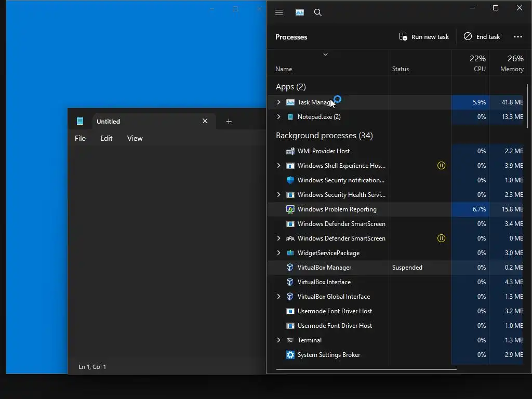Screen dimensions: 532x399
Task: Click the Task Manager app row icon
Action: (290, 102)
